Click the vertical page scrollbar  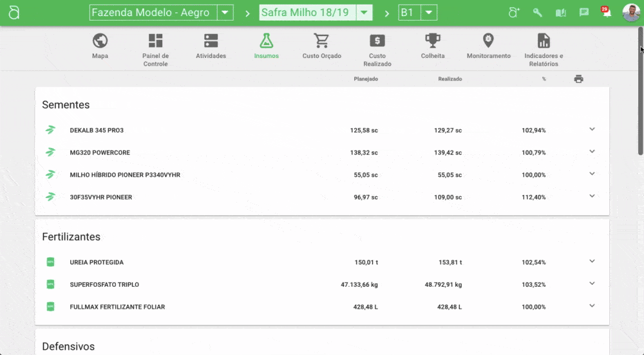[x=640, y=103]
